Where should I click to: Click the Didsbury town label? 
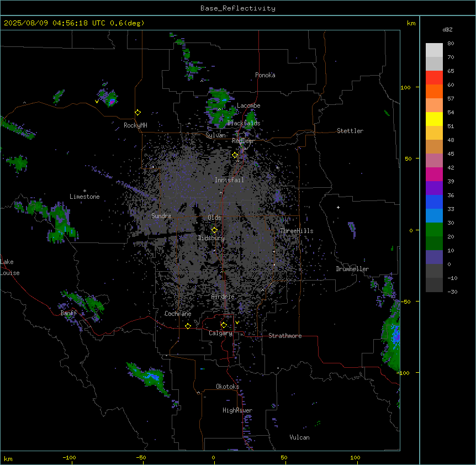pyautogui.click(x=211, y=238)
